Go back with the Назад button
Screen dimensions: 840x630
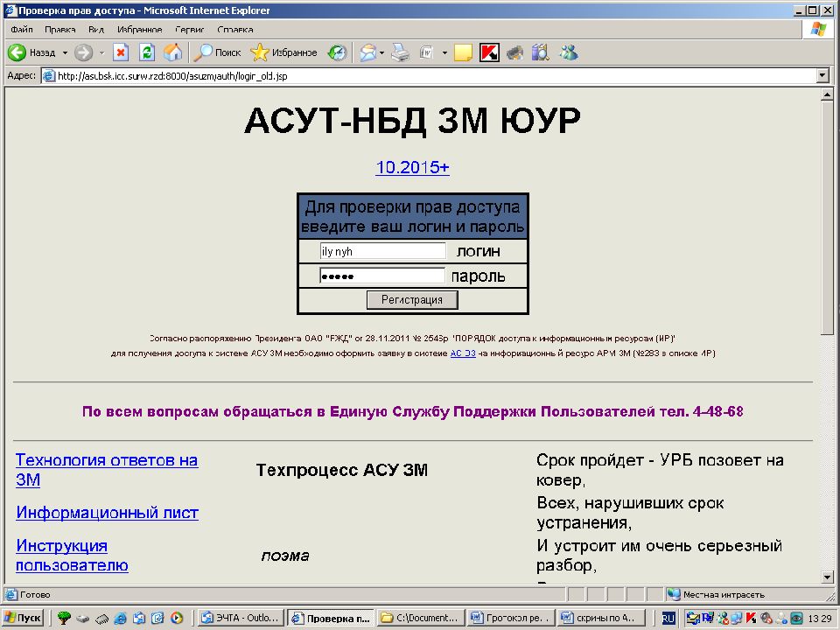pyautogui.click(x=31, y=52)
